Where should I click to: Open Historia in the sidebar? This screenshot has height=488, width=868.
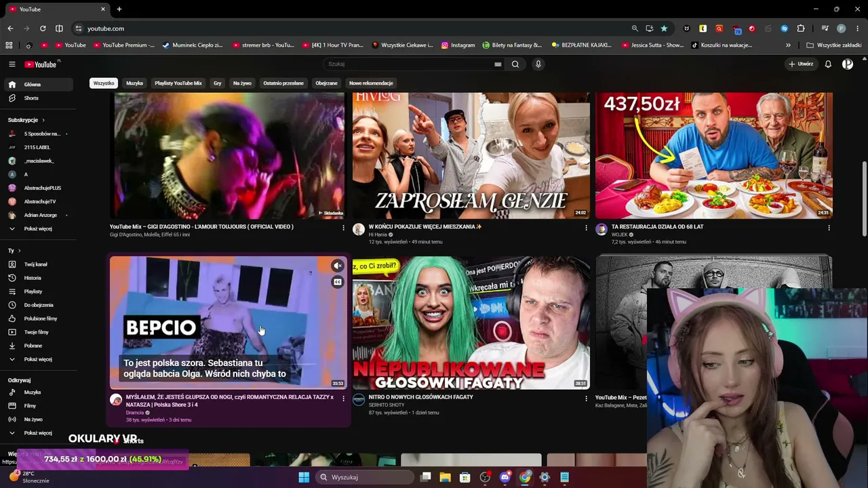(x=38, y=278)
